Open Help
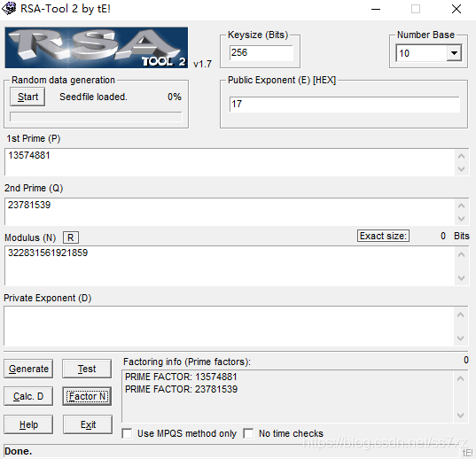The width and height of the screenshot is (476, 459). click(x=28, y=424)
